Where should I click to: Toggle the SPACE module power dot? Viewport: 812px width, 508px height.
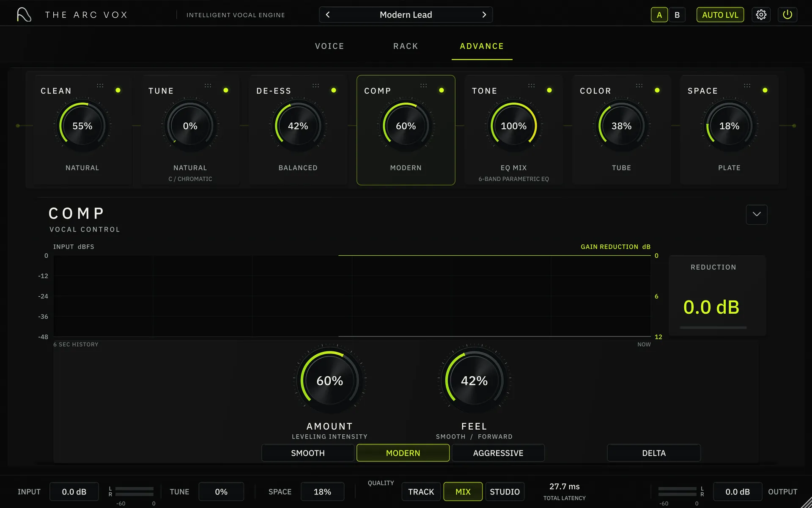pyautogui.click(x=765, y=90)
